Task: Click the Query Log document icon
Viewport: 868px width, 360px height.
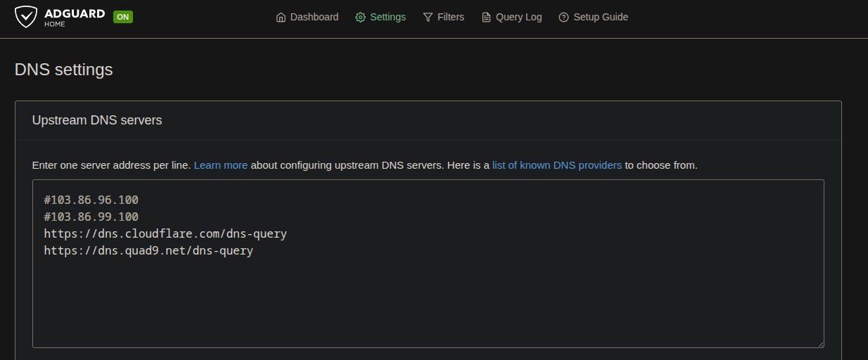Action: click(x=486, y=17)
